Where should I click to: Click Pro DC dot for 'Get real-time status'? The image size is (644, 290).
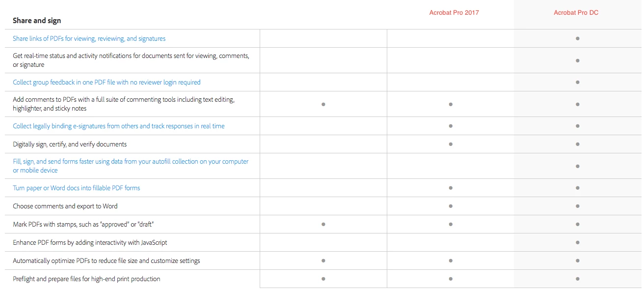pos(578,60)
